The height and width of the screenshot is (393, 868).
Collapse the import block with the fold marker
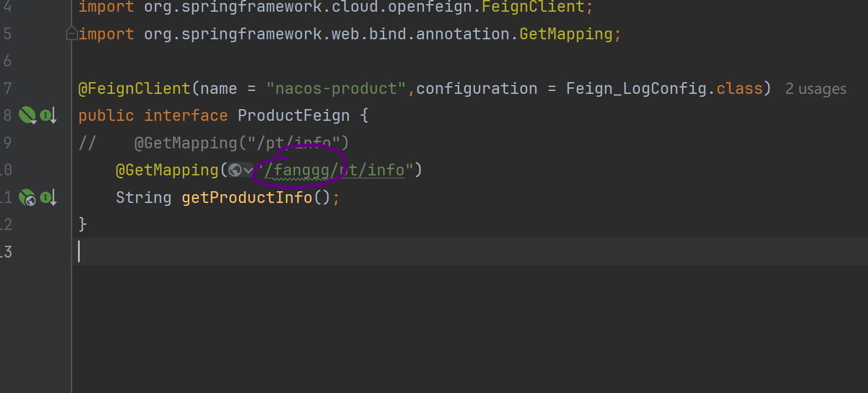click(72, 34)
